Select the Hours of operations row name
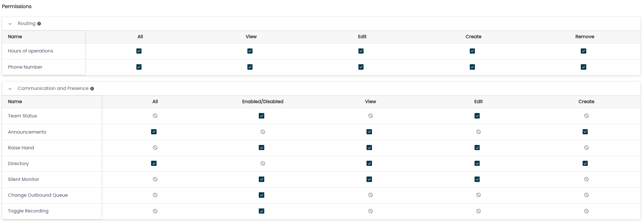 click(31, 51)
